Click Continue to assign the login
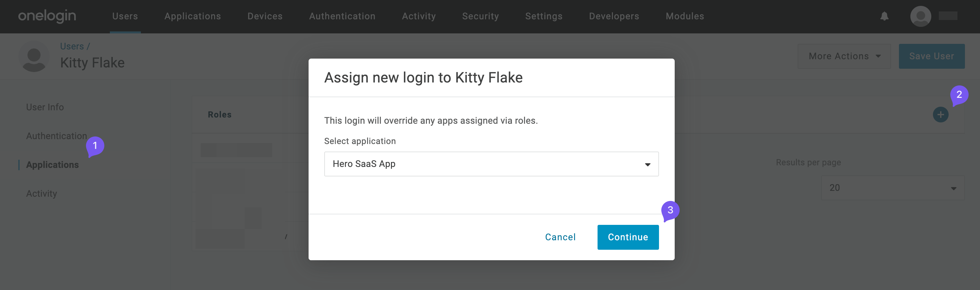Image resolution: width=980 pixels, height=290 pixels. (x=628, y=237)
